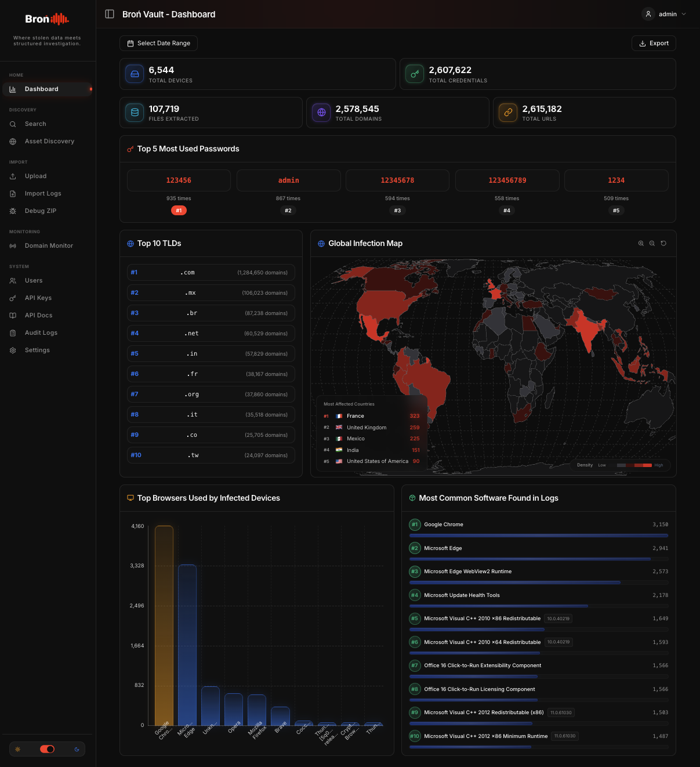Reset the infection map view
Viewport: 700px width, 767px height.
663,244
